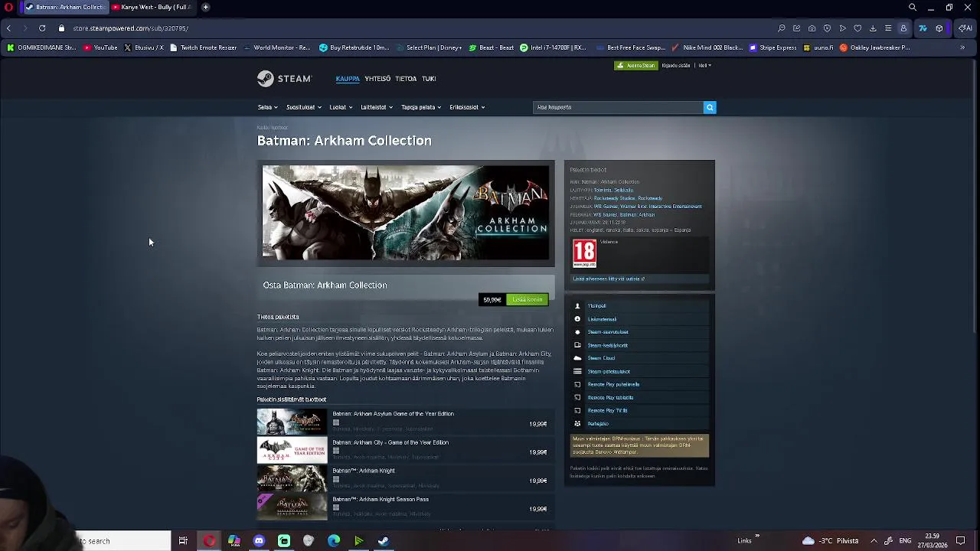Open the KAUPPA store tab

coord(348,79)
